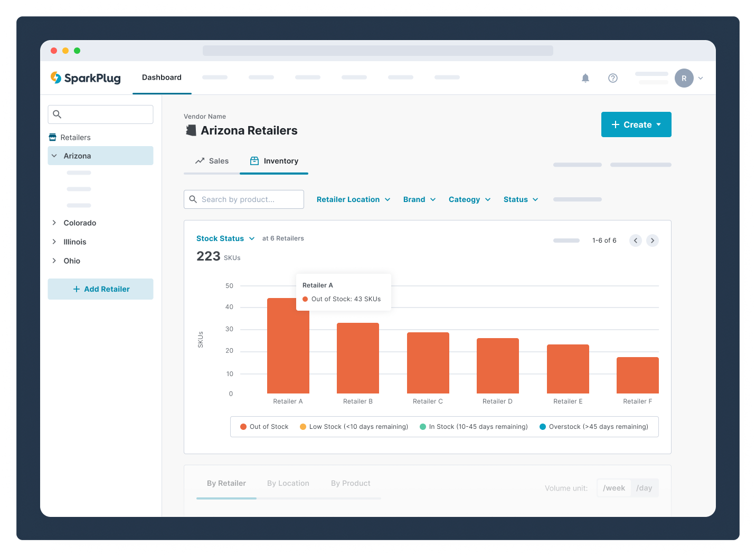Expand the Colorado retailer group
756x557 pixels.
pos(54,223)
